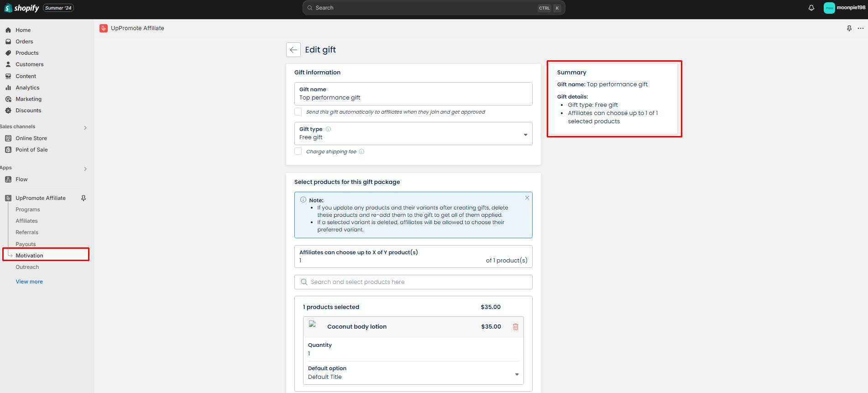Focus the top Search bar

tap(434, 8)
